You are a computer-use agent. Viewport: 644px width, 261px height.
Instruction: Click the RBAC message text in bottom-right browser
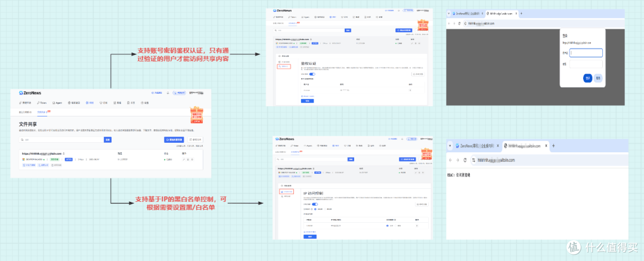click(459, 176)
